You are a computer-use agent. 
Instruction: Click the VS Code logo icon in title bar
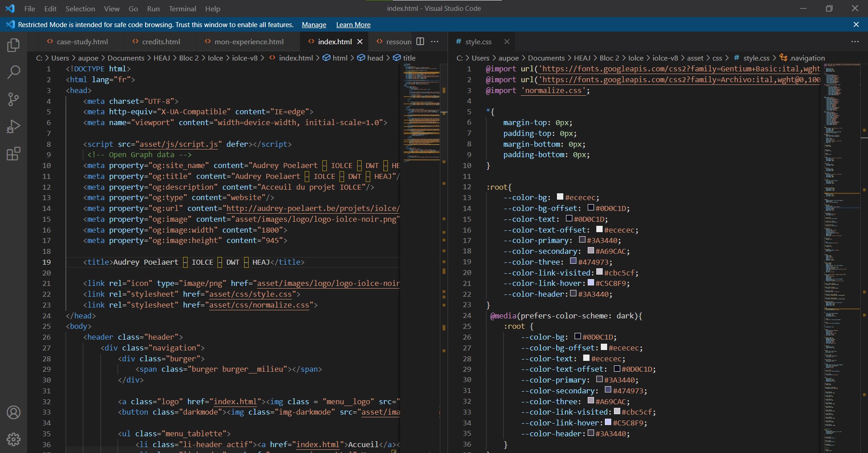click(10, 9)
